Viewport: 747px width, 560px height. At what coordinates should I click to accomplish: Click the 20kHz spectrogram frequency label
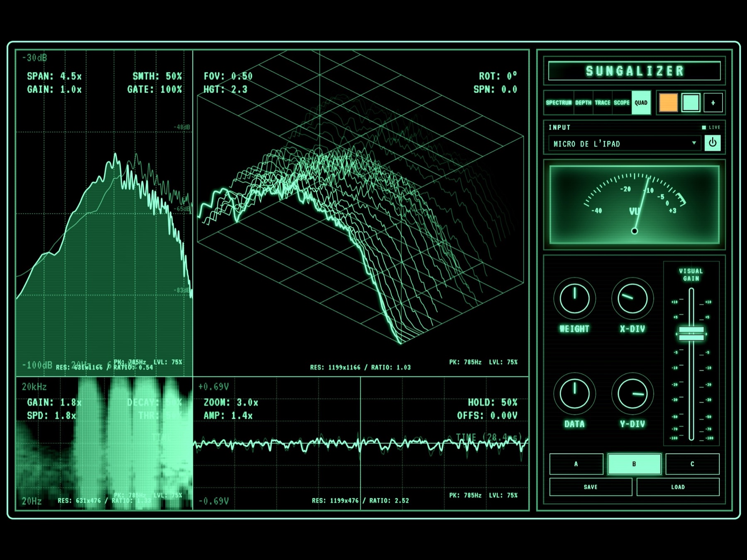click(34, 387)
